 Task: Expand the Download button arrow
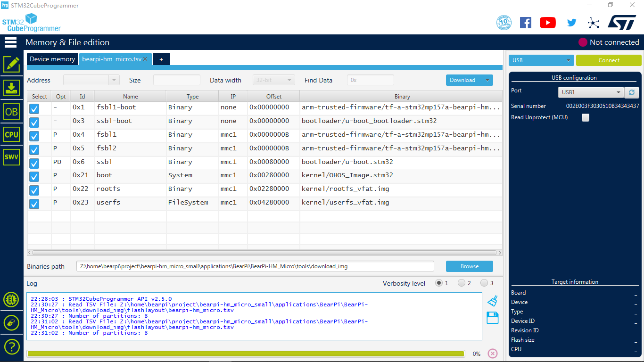pos(487,80)
